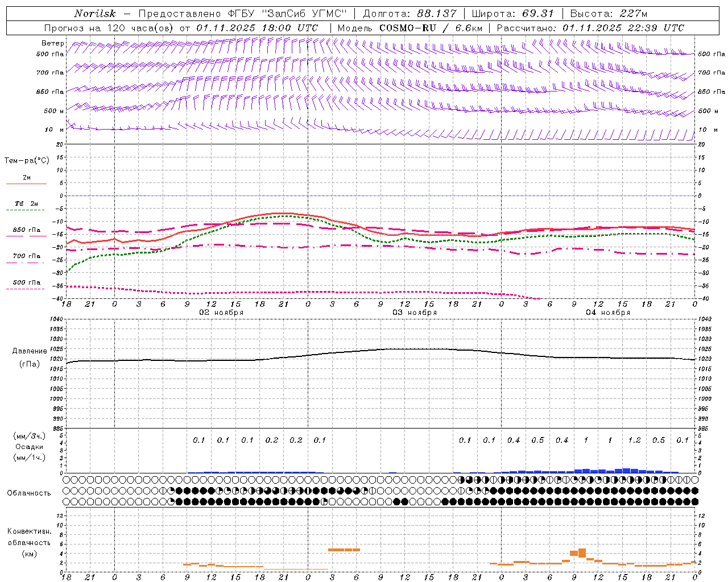Image resolution: width=728 pixels, height=582 pixels.
Task: Click the 'Рассчитано: 01.11.2025 22:39 UTC' timestamp
Action: point(590,28)
